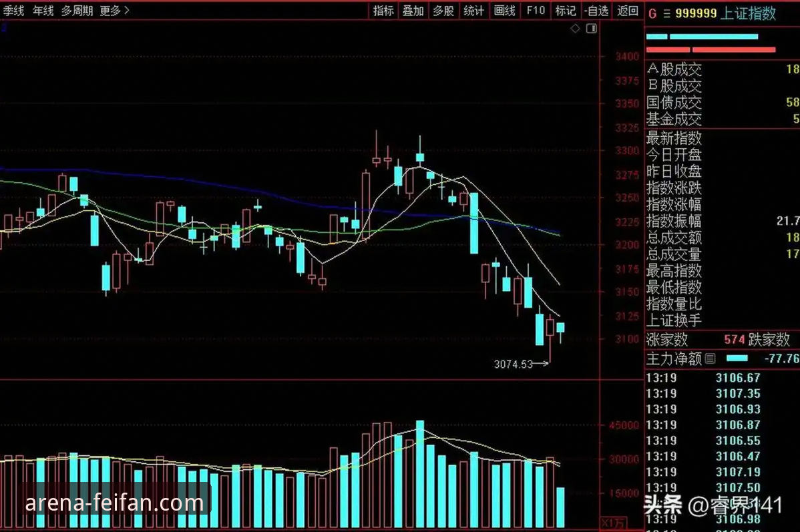Screen dimensions: 800x532
Task: Click the 跌家数 label
Action: point(769,339)
